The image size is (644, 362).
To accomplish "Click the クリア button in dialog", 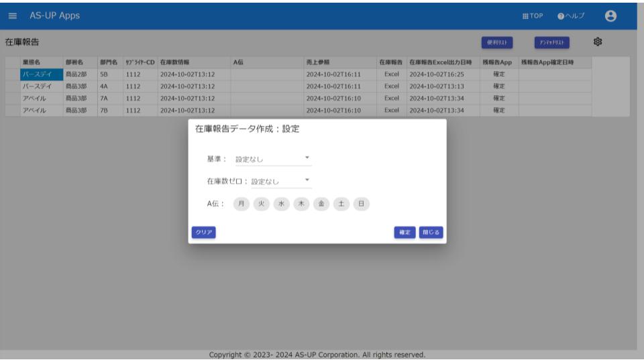I will (203, 232).
